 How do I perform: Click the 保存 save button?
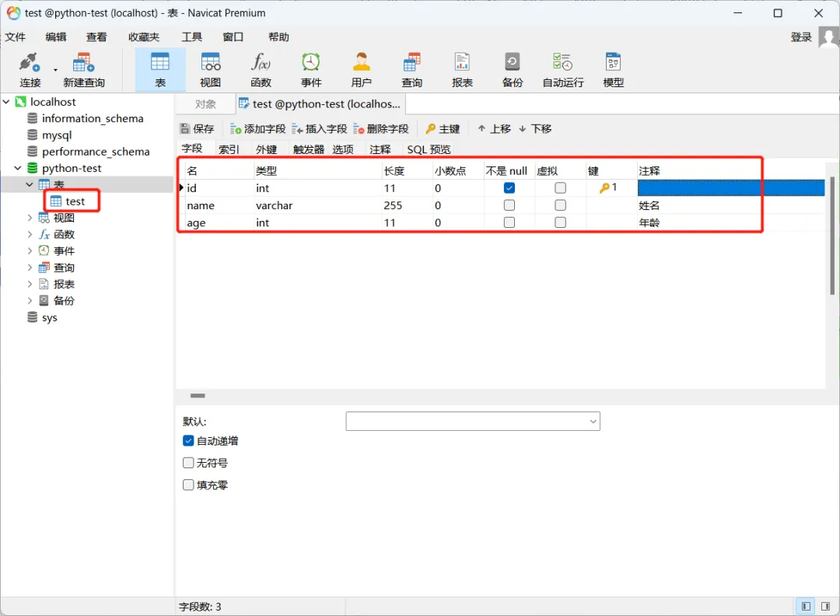pos(197,129)
